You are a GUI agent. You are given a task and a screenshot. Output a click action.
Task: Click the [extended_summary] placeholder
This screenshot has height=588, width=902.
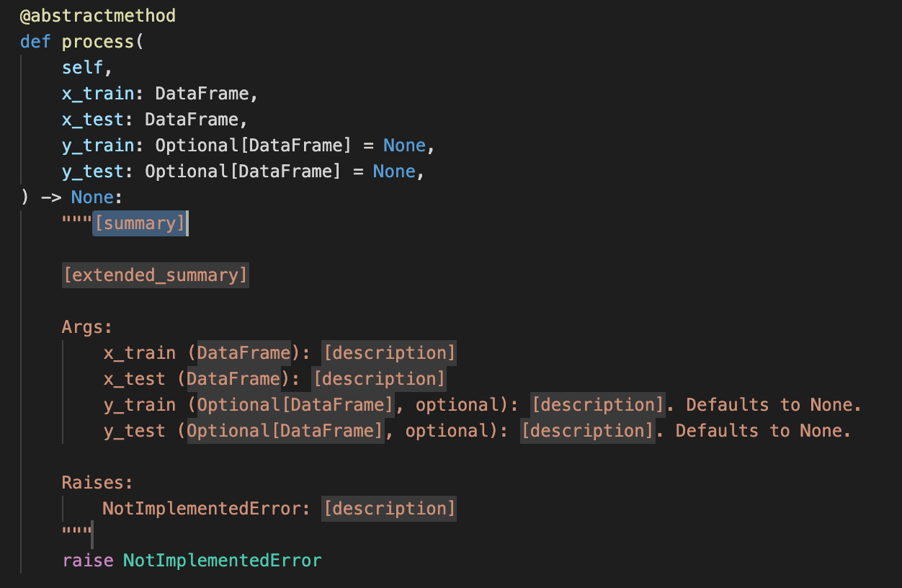coord(155,275)
